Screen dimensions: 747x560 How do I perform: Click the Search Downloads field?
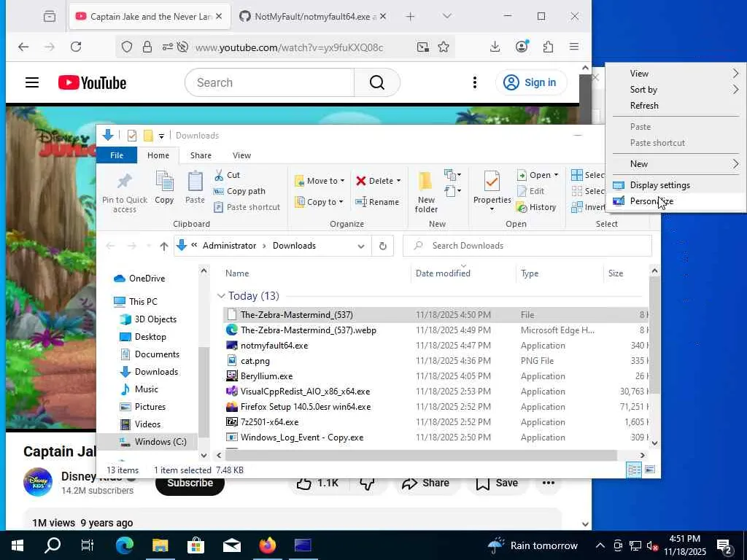(527, 246)
